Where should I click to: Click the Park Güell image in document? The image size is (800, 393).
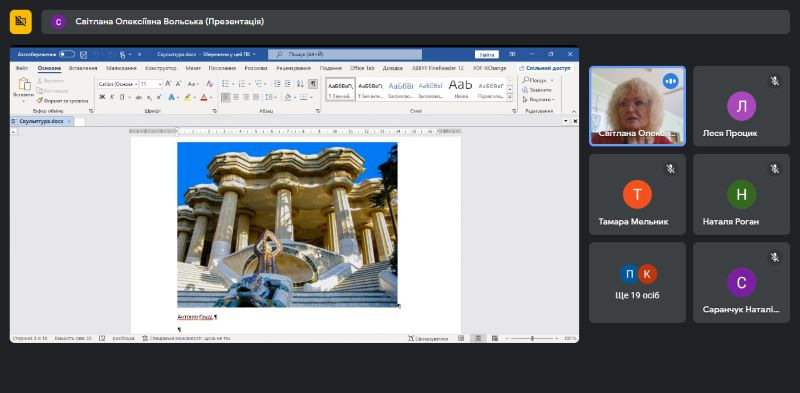coord(287,225)
